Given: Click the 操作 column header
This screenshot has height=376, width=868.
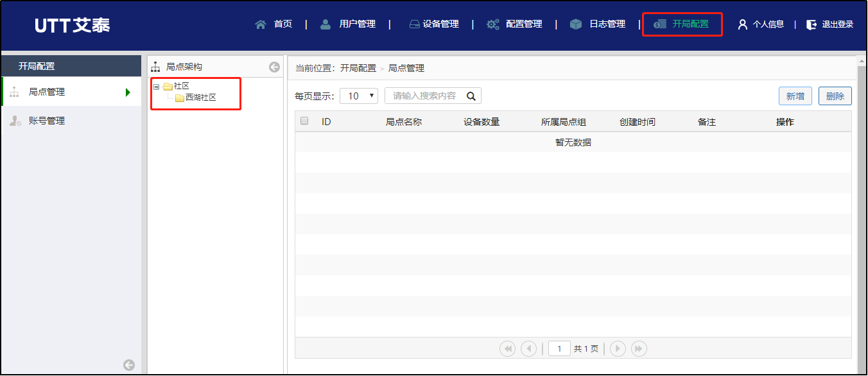Looking at the screenshot, I should [x=785, y=122].
